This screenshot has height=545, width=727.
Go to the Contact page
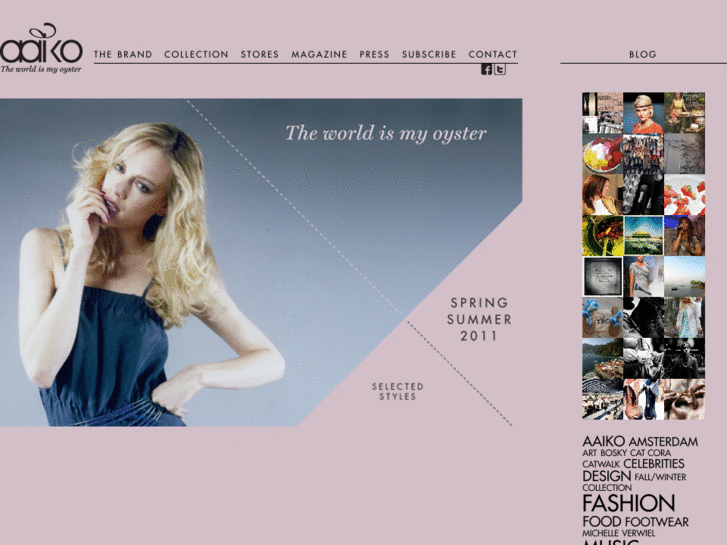[x=492, y=54]
